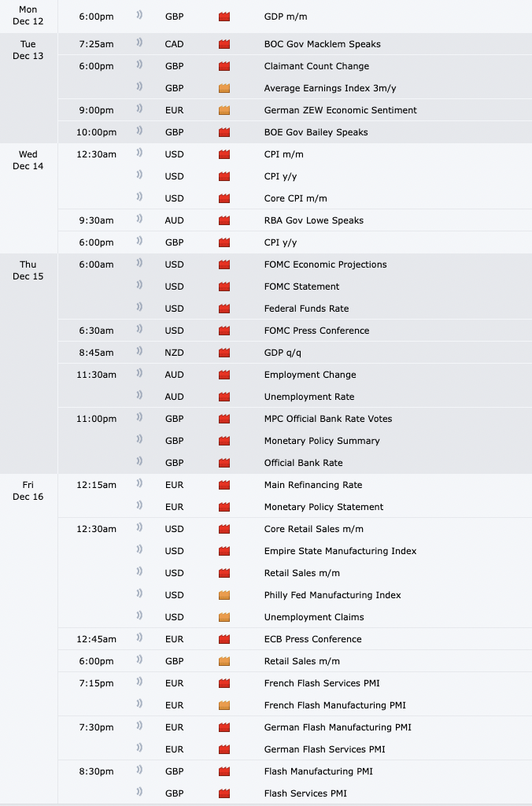Click the speaker icon for FOMC Press Conference
This screenshot has height=806, width=532.
[140, 331]
